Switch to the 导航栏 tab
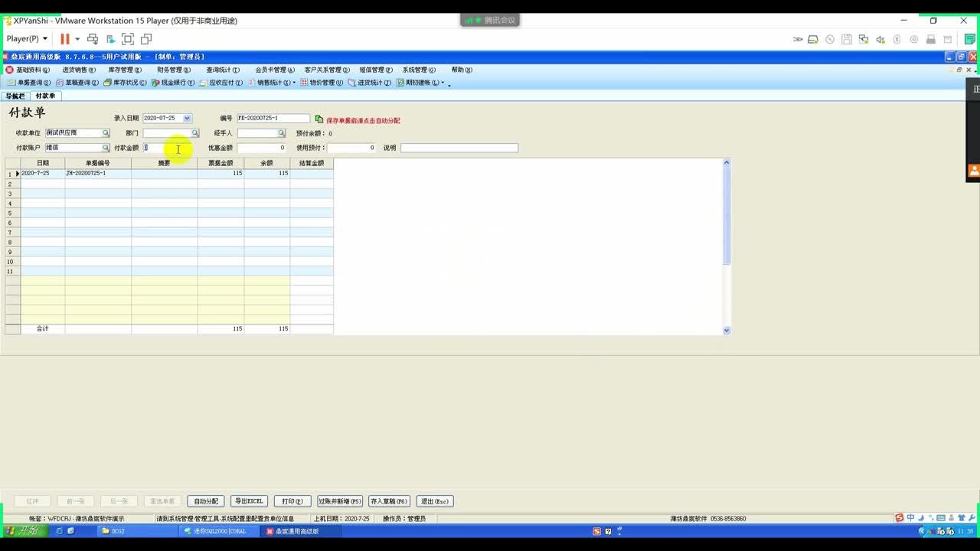The width and height of the screenshot is (980, 551). (15, 96)
